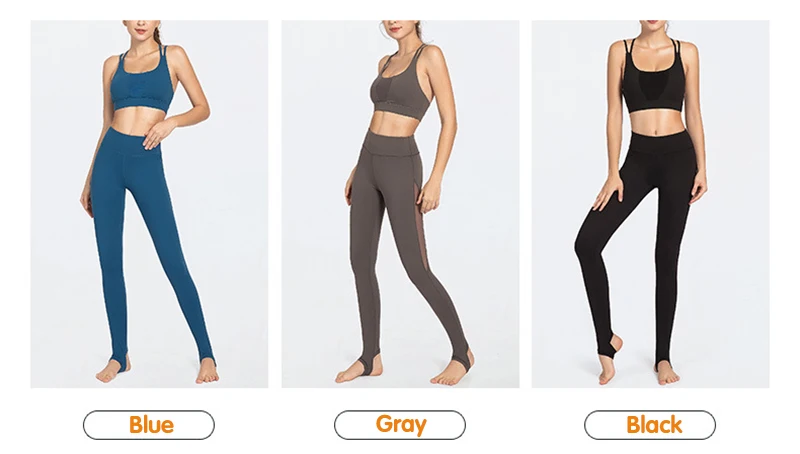Open the black outfit product photo

coord(651,204)
